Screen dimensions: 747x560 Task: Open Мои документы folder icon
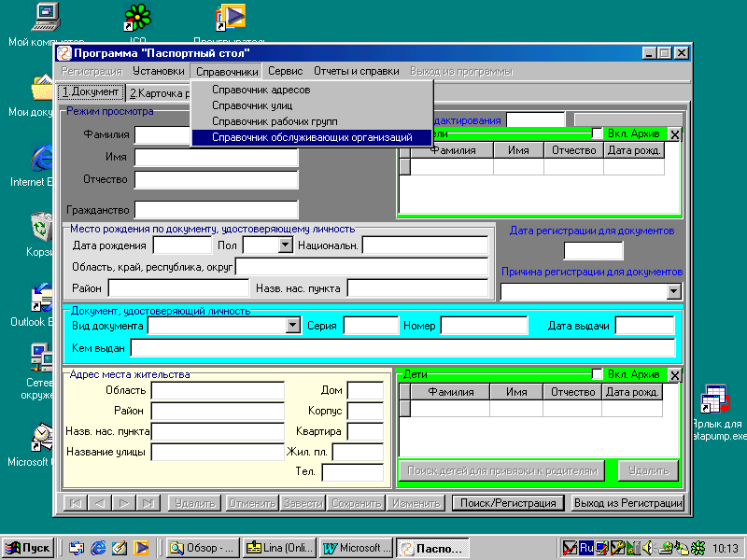pos(43,88)
